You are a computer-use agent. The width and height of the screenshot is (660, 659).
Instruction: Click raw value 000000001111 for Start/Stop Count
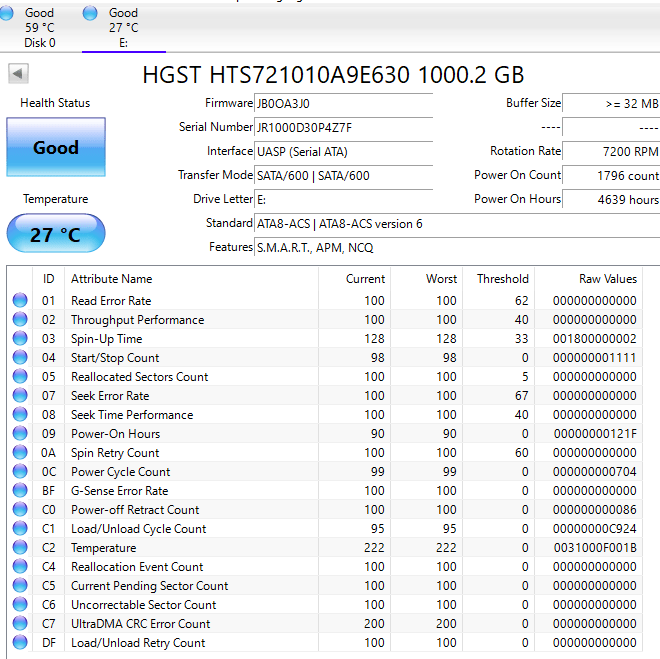pos(594,358)
